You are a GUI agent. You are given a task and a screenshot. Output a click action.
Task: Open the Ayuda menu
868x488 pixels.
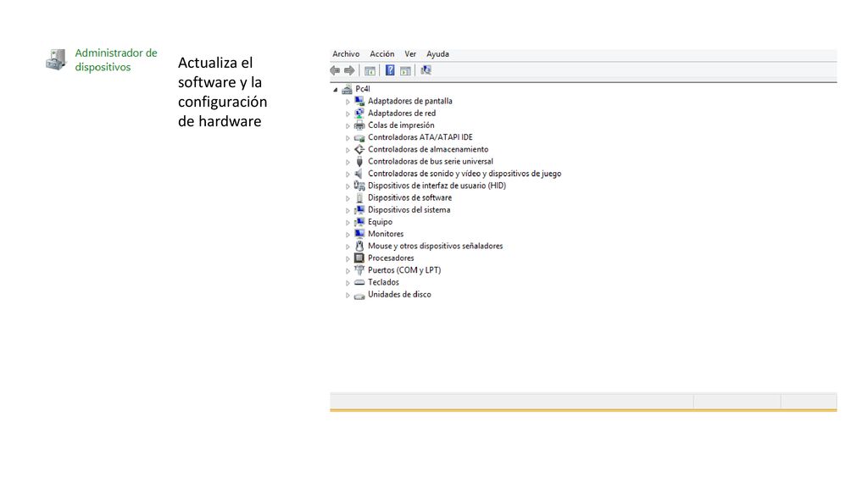437,53
